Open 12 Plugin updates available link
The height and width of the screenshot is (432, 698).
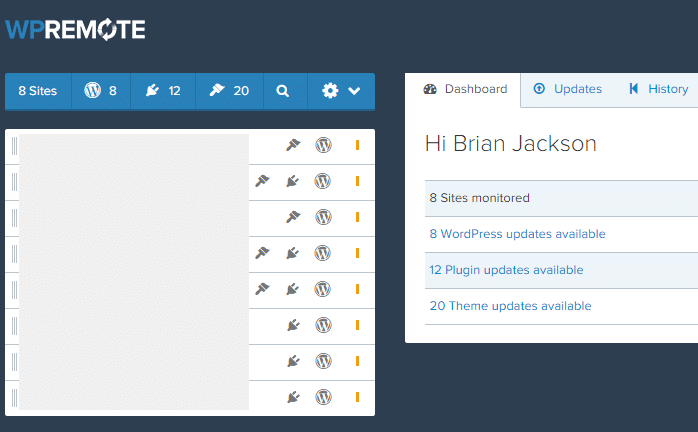(x=506, y=270)
